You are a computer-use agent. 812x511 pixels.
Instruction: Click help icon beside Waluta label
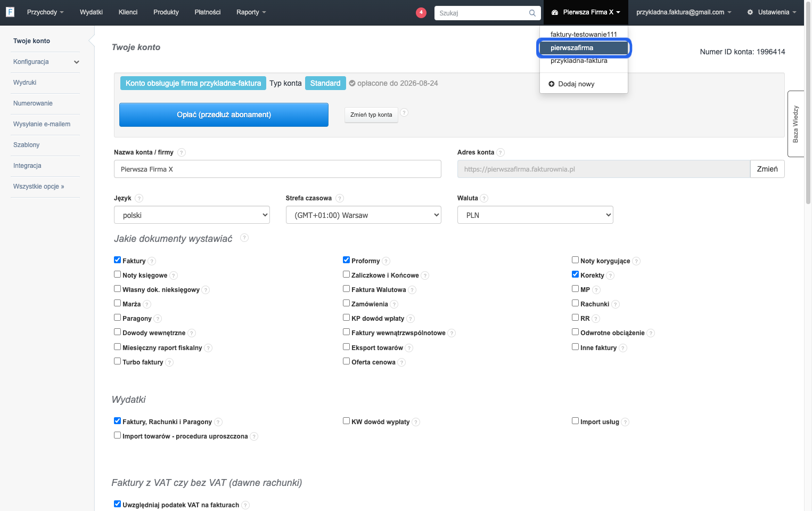click(484, 198)
